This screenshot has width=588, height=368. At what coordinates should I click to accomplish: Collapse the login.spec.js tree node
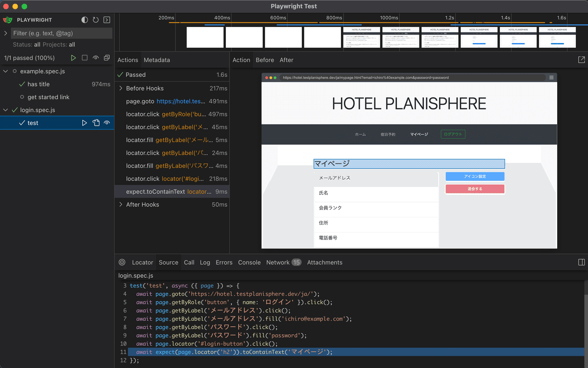coord(6,110)
